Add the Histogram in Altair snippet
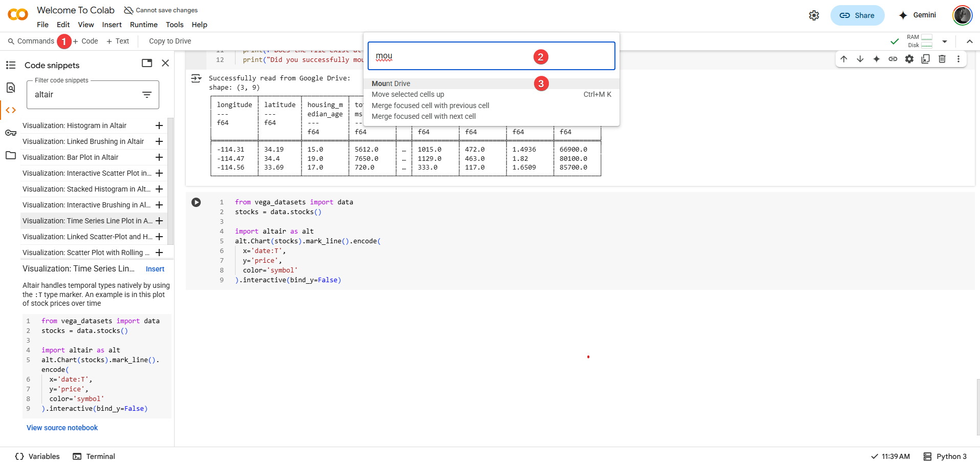Image resolution: width=980 pixels, height=462 pixels. [x=159, y=125]
